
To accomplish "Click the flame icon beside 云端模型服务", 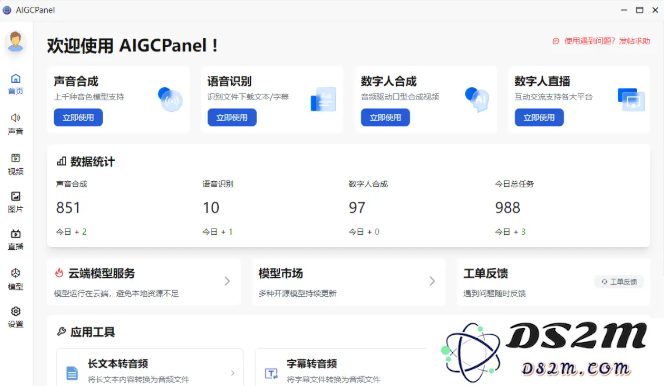I will point(59,273).
